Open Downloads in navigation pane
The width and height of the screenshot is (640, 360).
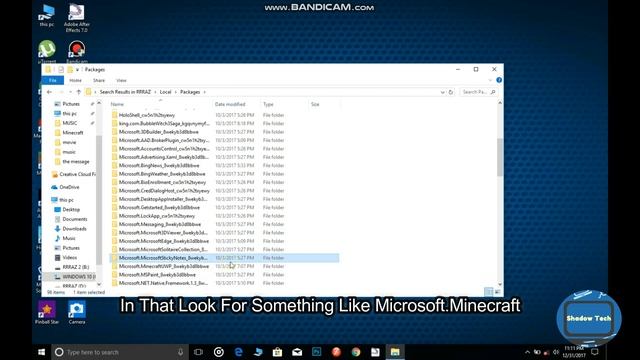coord(74,229)
